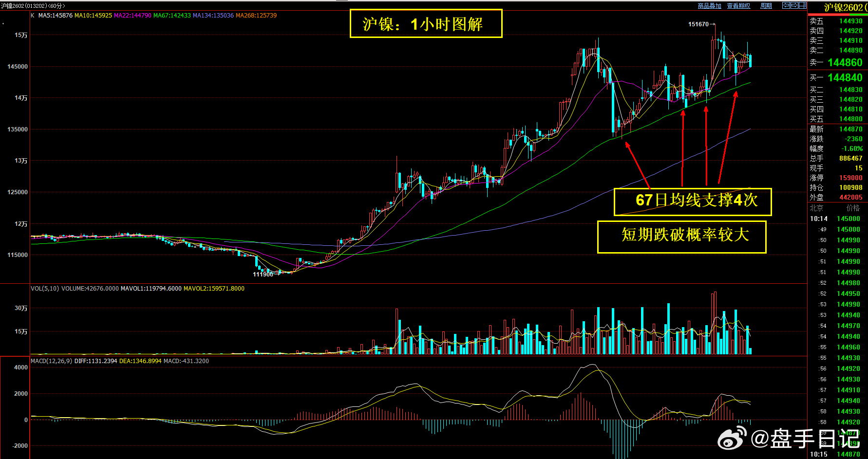Click the 卖二 price 144890
This screenshot has width=868, height=459.
[x=851, y=50]
